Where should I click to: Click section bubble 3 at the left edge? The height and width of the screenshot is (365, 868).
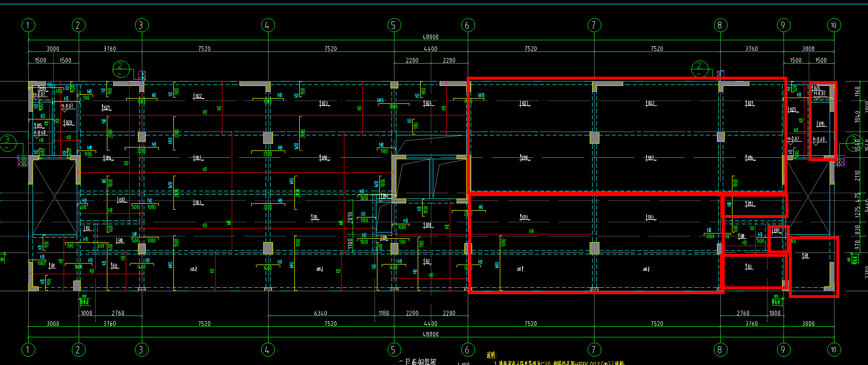(x=8, y=142)
